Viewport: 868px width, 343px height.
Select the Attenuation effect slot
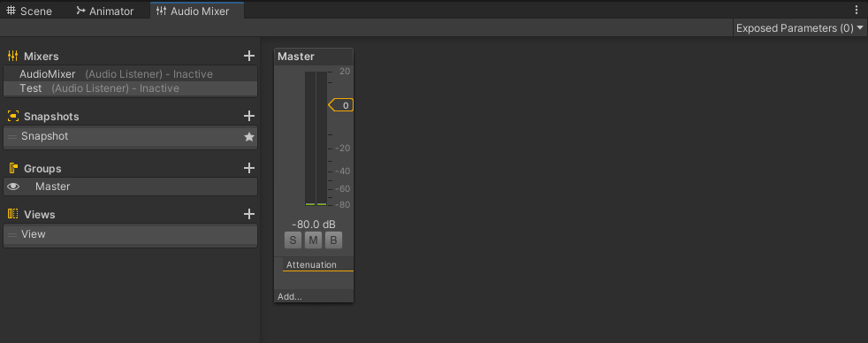(317, 264)
